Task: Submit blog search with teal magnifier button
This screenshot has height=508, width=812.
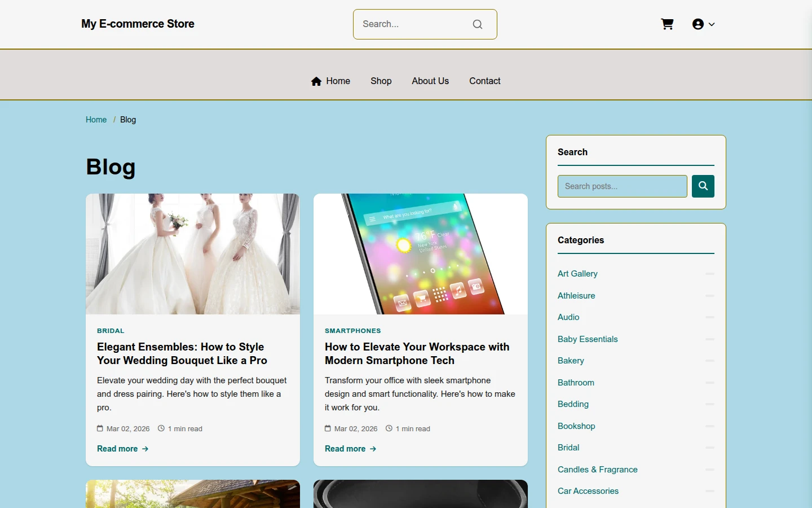Action: pyautogui.click(x=703, y=186)
